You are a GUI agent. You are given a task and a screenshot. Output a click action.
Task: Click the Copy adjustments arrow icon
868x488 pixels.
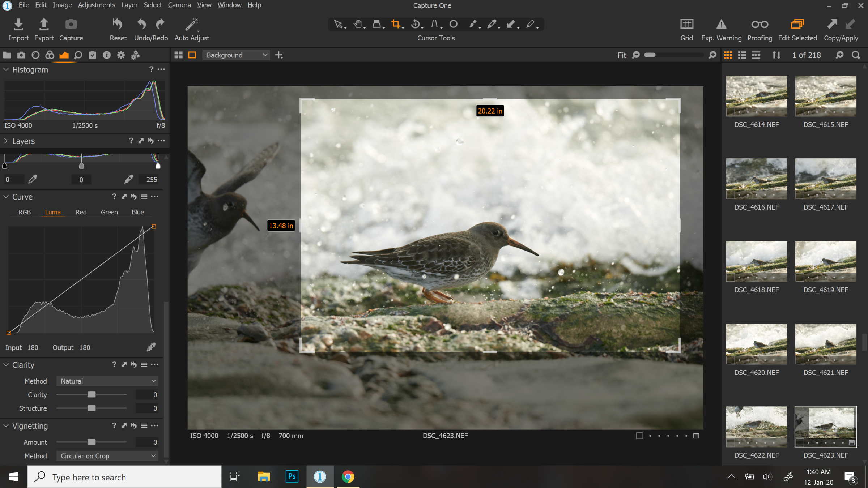[x=832, y=24]
